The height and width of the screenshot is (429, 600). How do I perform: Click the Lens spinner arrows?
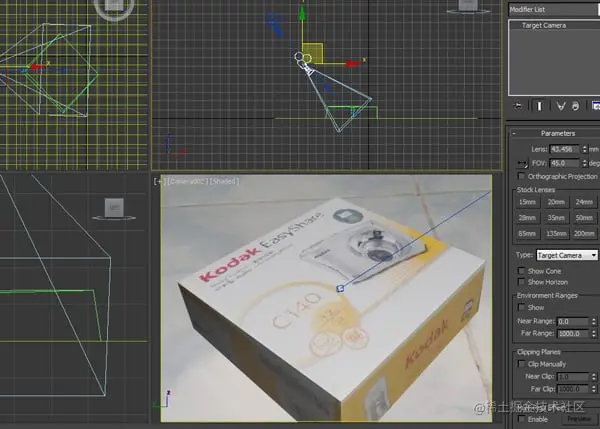tap(584, 149)
